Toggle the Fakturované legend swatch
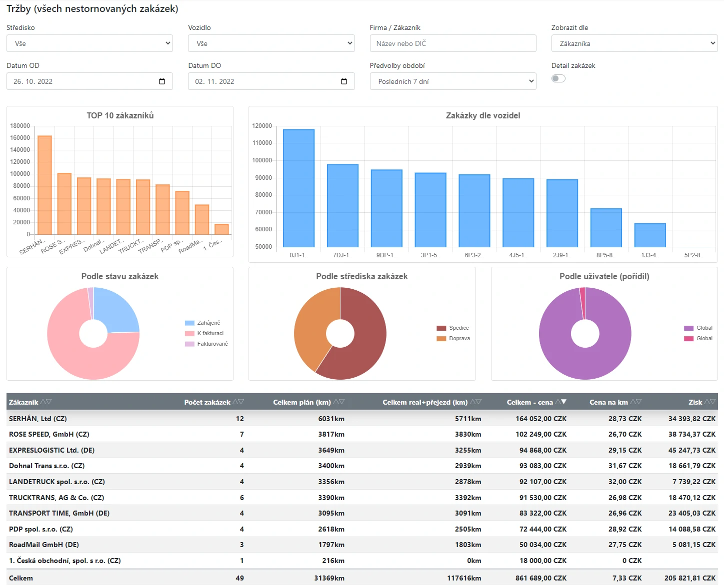 (189, 344)
